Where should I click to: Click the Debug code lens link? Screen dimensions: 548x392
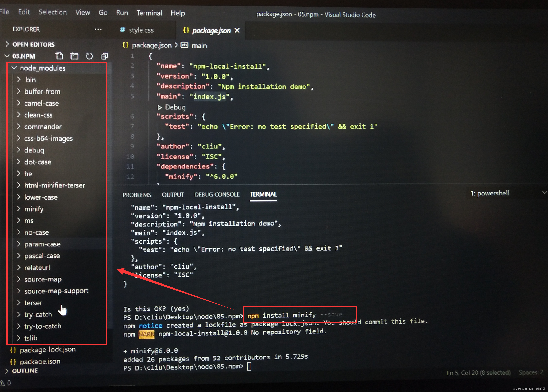[x=175, y=107]
